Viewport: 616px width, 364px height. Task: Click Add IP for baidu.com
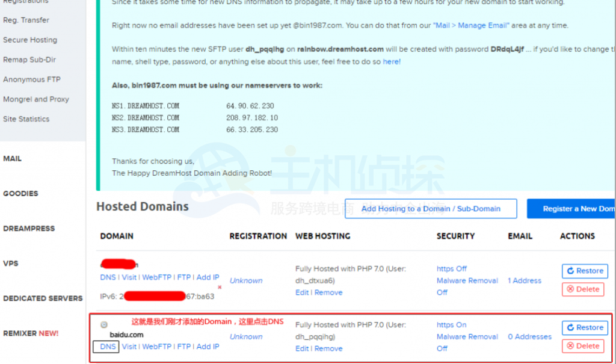click(208, 347)
